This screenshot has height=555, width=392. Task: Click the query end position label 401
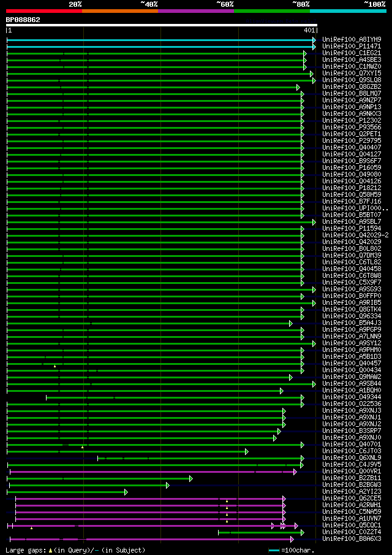309,31
